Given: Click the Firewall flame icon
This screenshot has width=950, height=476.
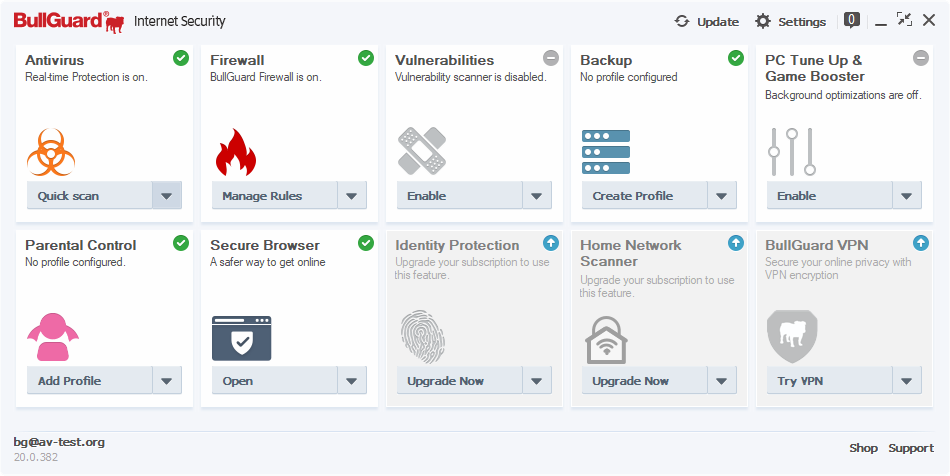Looking at the screenshot, I should [x=236, y=152].
